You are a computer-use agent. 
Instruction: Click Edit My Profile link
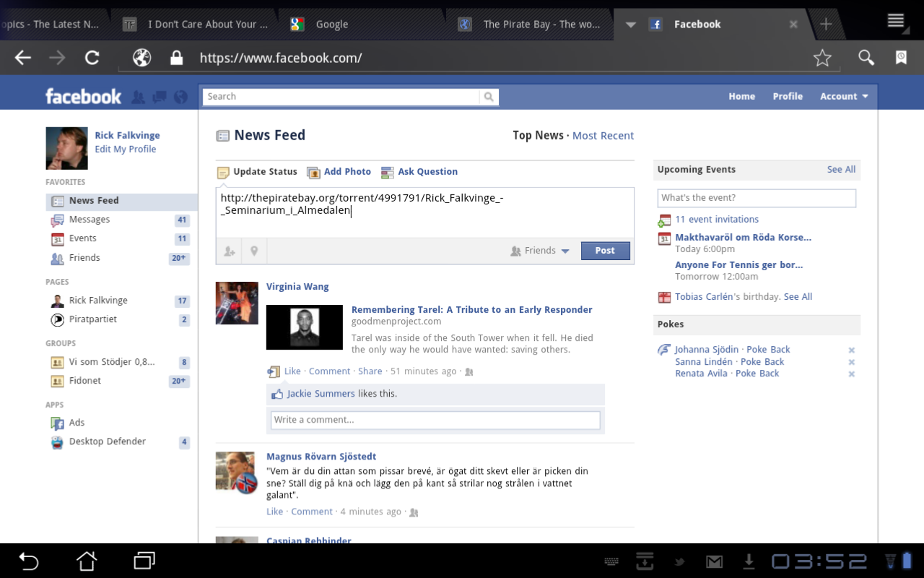pos(126,149)
